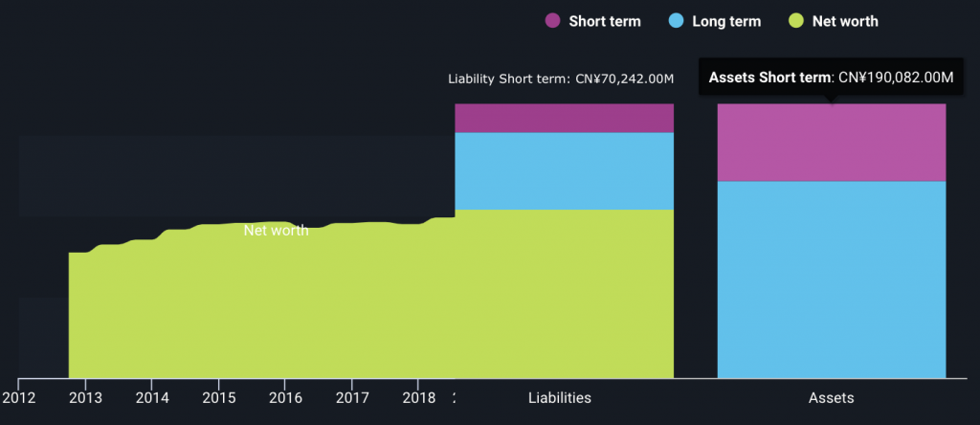Select the Liabilities short term purple segment
Viewport: 980px width, 425px height.
pos(565,118)
